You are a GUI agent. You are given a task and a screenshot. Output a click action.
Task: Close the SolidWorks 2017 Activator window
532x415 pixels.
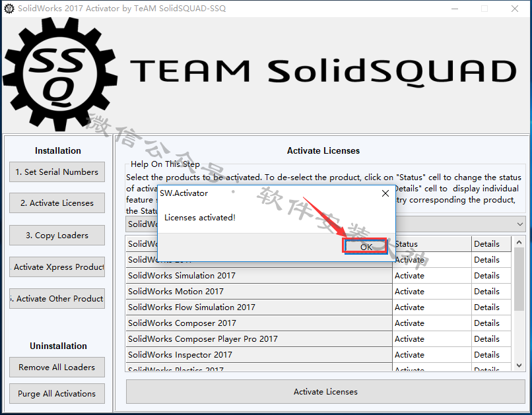[515, 9]
